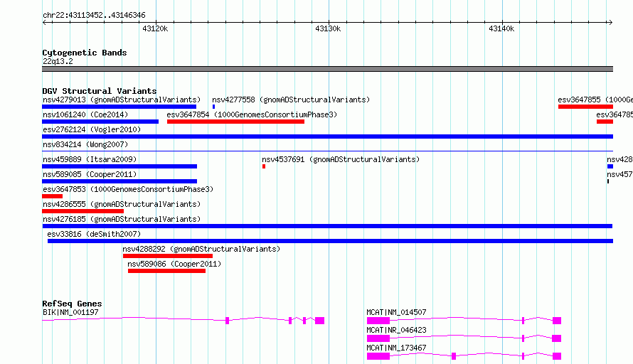The image size is (633, 364).
Task: Select the esv3647854 1000Genomes variant label
Action: click(252, 114)
